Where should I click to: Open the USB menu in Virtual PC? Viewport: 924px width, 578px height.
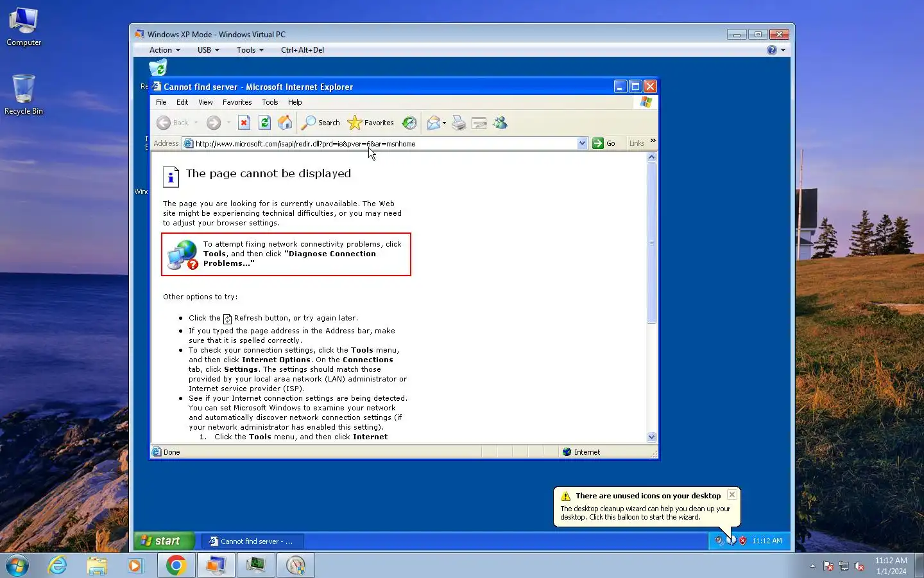[209, 50]
